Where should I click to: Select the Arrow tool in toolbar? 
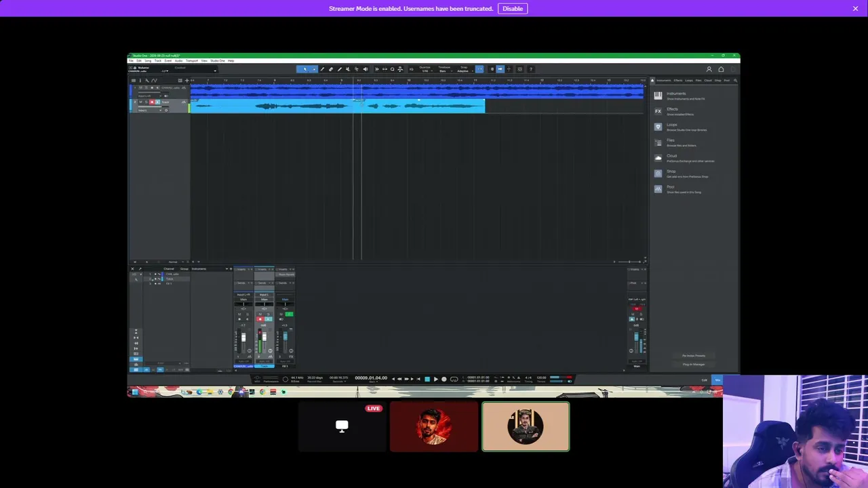(x=305, y=69)
